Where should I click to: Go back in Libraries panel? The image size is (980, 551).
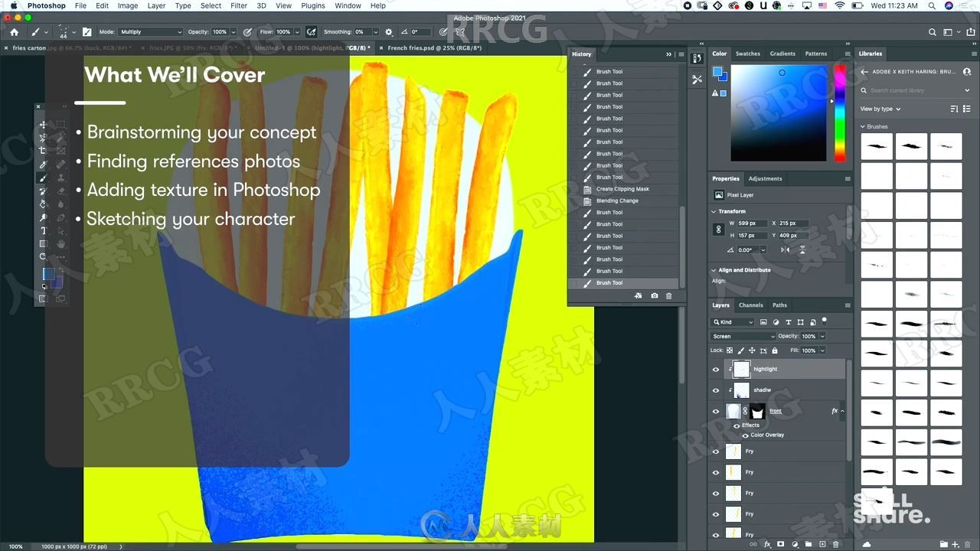pos(864,71)
